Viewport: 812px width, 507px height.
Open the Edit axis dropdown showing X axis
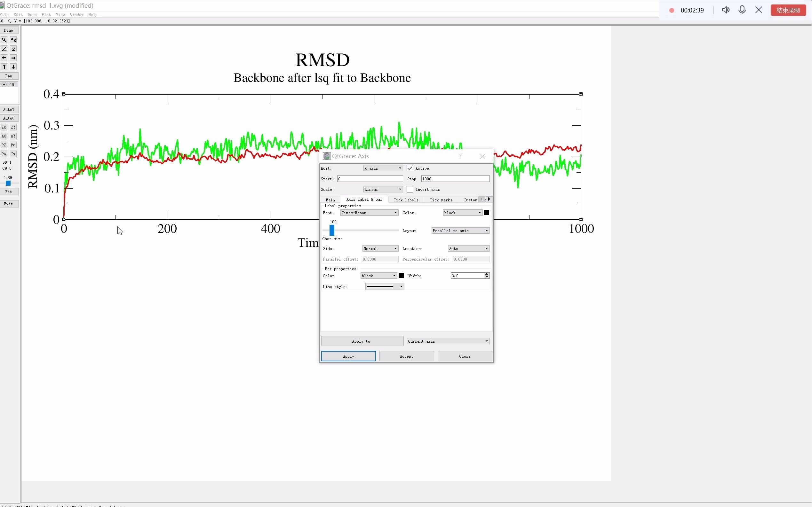tap(383, 168)
